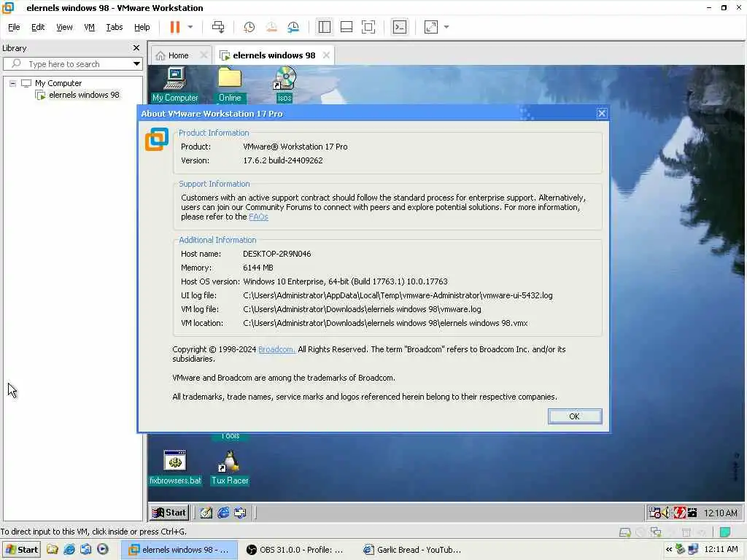The width and height of the screenshot is (747, 560).
Task: Pause the VM with the suspend button
Action: [175, 27]
